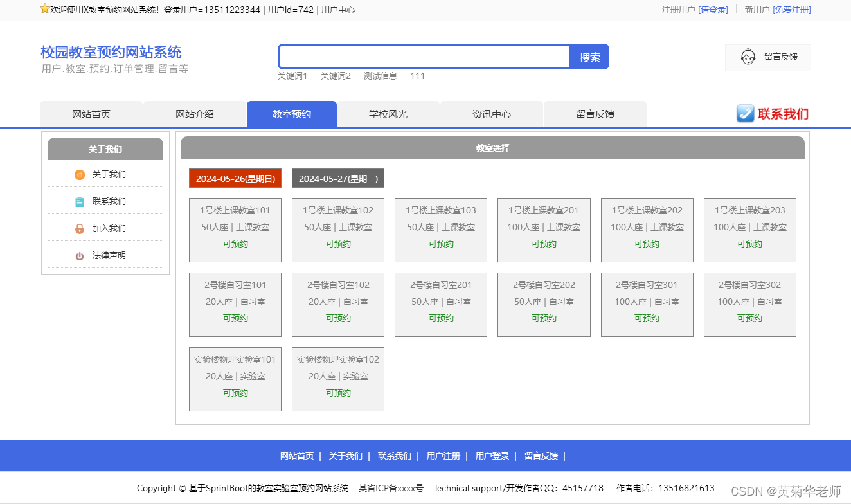
Task: Select lab 实验楼物理实验室101
Action: pyautogui.click(x=235, y=379)
